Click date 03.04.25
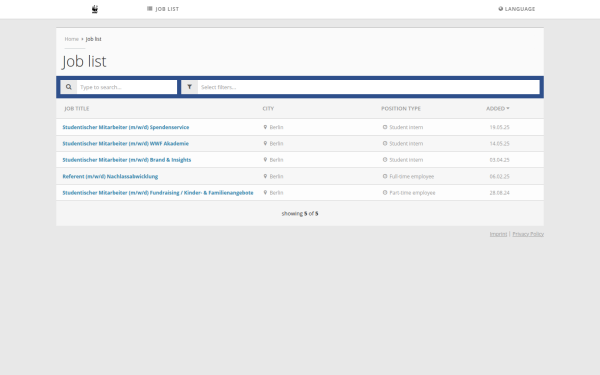 click(499, 160)
